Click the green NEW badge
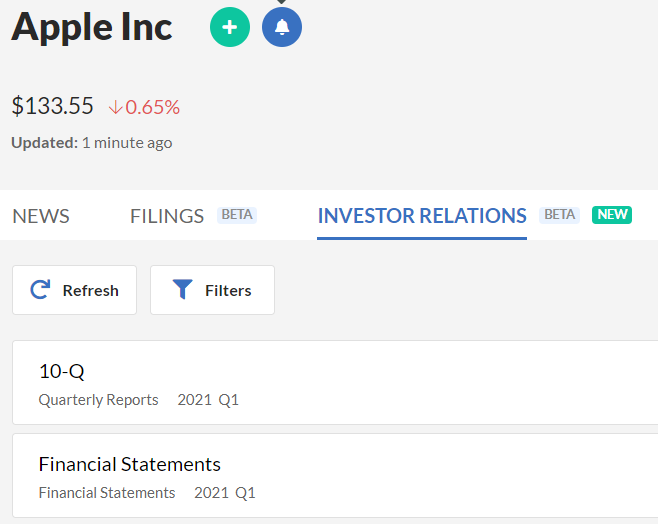This screenshot has height=524, width=658. [x=611, y=215]
